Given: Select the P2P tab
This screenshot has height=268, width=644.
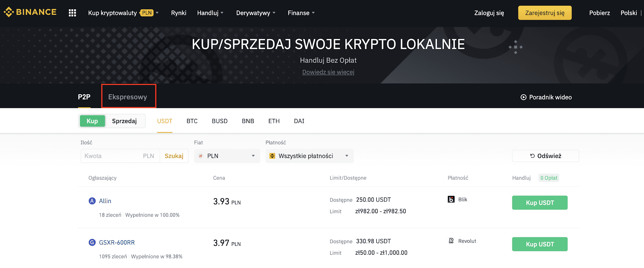Looking at the screenshot, I should point(84,97).
